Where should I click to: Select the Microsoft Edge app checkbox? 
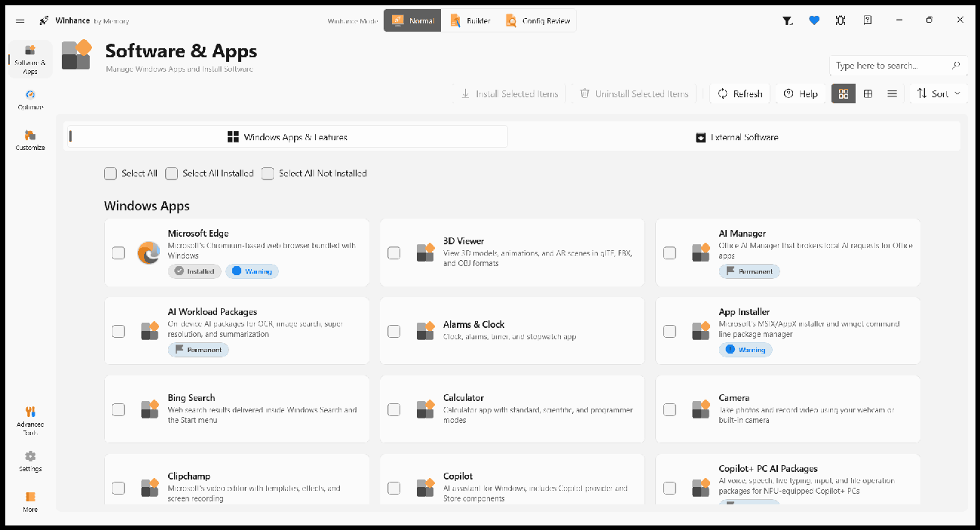(x=118, y=253)
